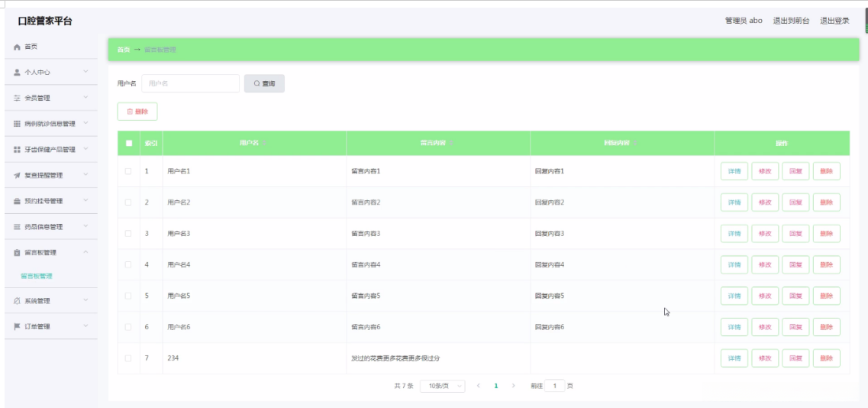Click the 查询 search button
This screenshot has width=868, height=408.
coord(265,83)
